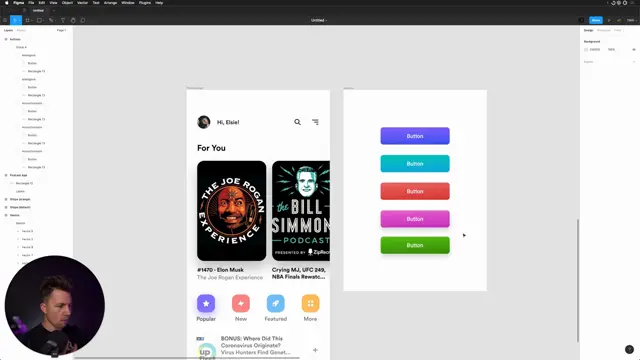Click the cyan Button on the canvas
The width and height of the screenshot is (640, 360).
[x=415, y=164]
